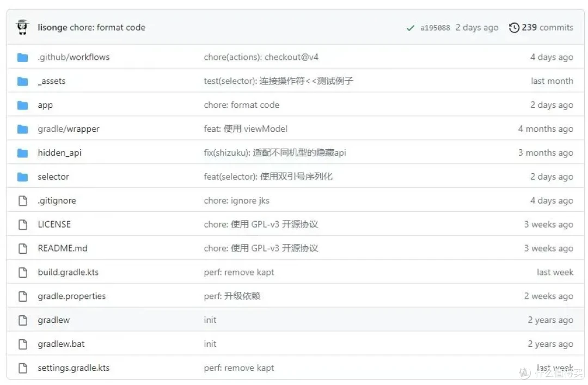Click 'last week' in build.gradle.kts row
Image resolution: width=588 pixels, height=385 pixels.
pyautogui.click(x=555, y=272)
